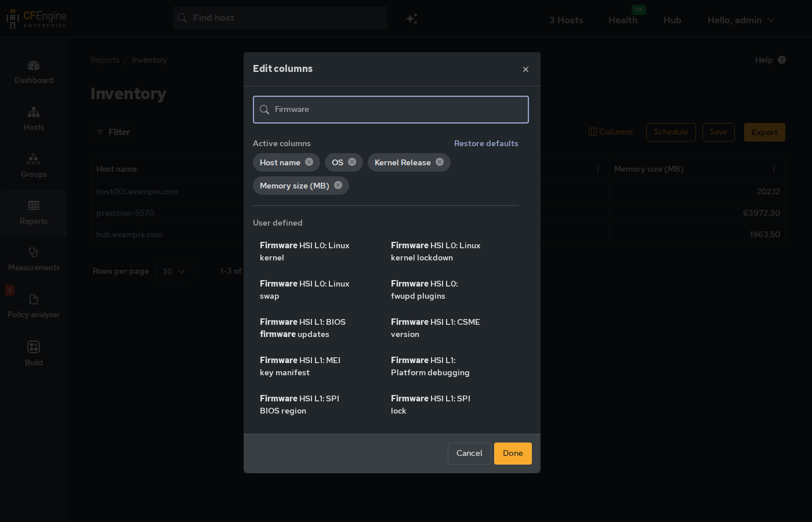Remove the OS active column chip
812x522 pixels.
pos(352,162)
